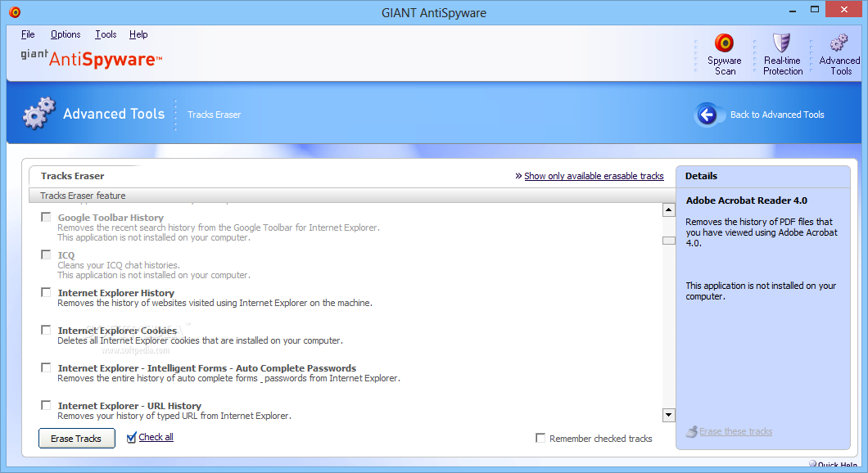
Task: Open the Spyware Scan icon
Action: point(724,43)
